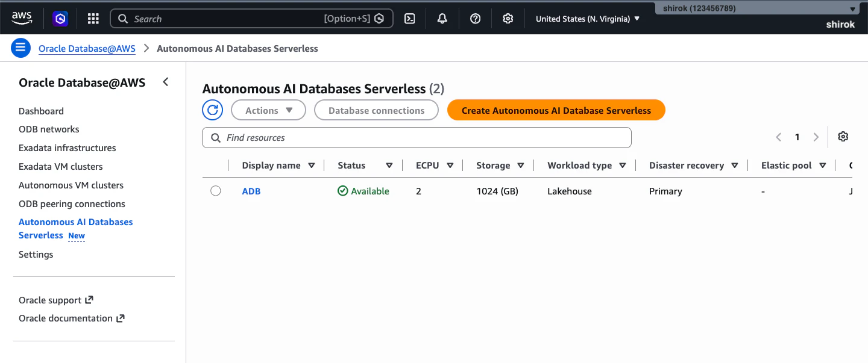Open the notifications bell icon
Screen dimensions: 868x363
(x=442, y=19)
